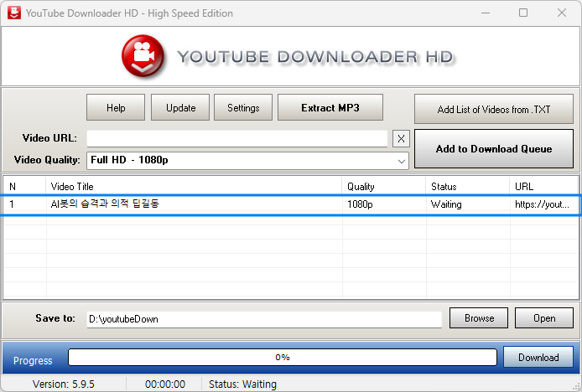Open Settings
The height and width of the screenshot is (392, 582).
[x=243, y=107]
